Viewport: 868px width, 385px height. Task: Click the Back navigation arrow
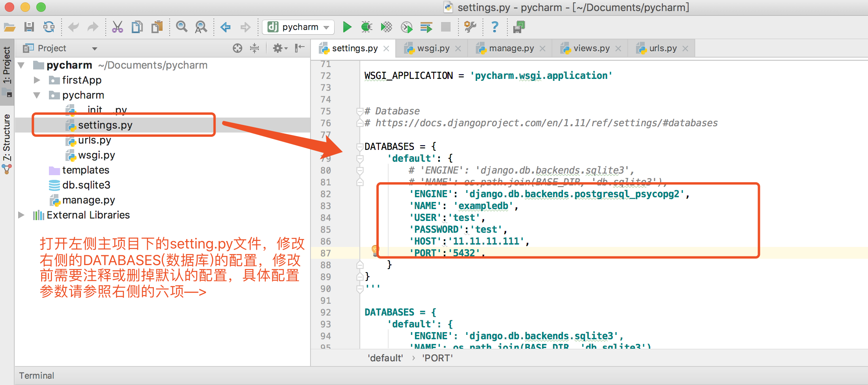pyautogui.click(x=226, y=27)
